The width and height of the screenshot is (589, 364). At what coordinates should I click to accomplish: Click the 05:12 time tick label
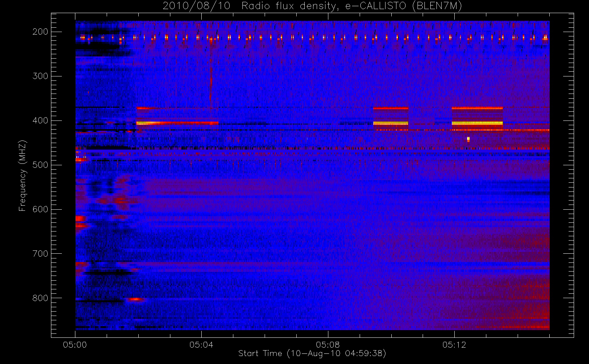(x=454, y=345)
